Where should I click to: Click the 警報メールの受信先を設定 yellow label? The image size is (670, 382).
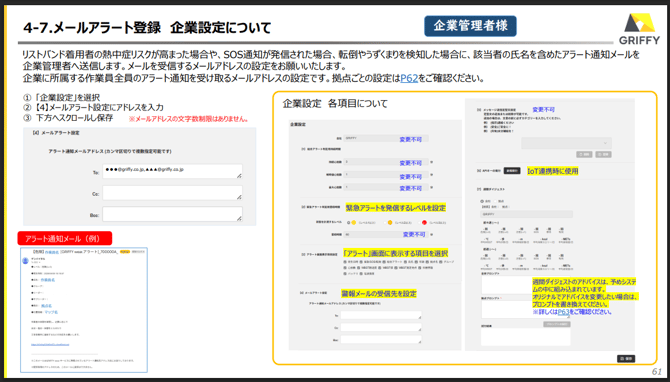(379, 294)
